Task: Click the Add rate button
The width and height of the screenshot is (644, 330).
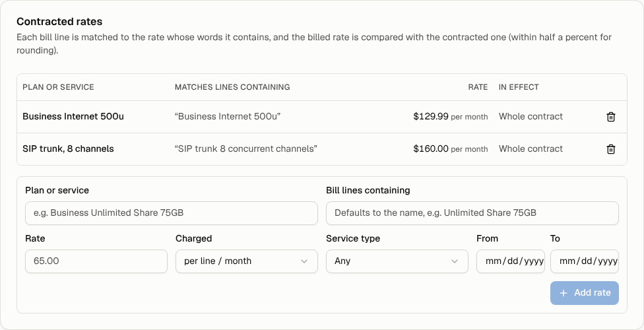Action: click(584, 293)
